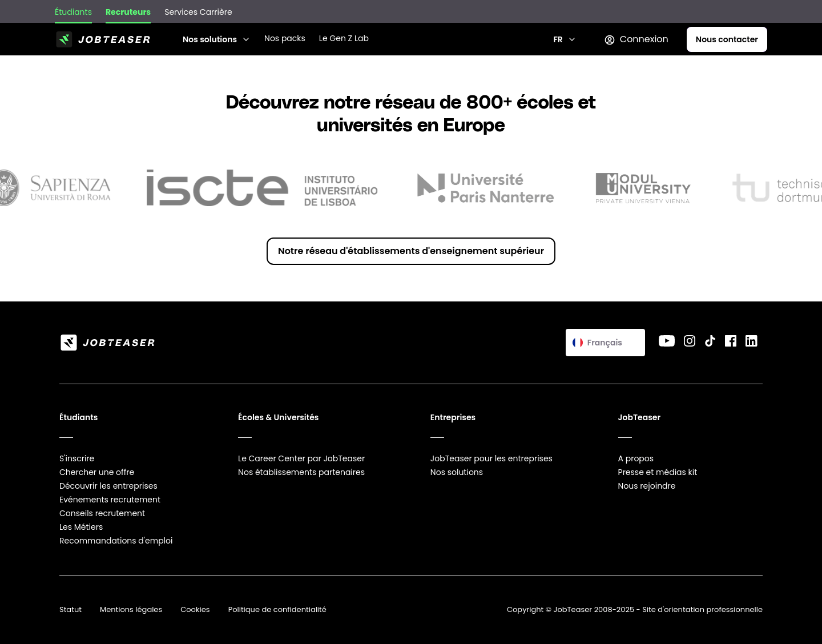Screen dimensions: 822x644
Task: Click the JobTeaser logo in header
Action: 103,39
